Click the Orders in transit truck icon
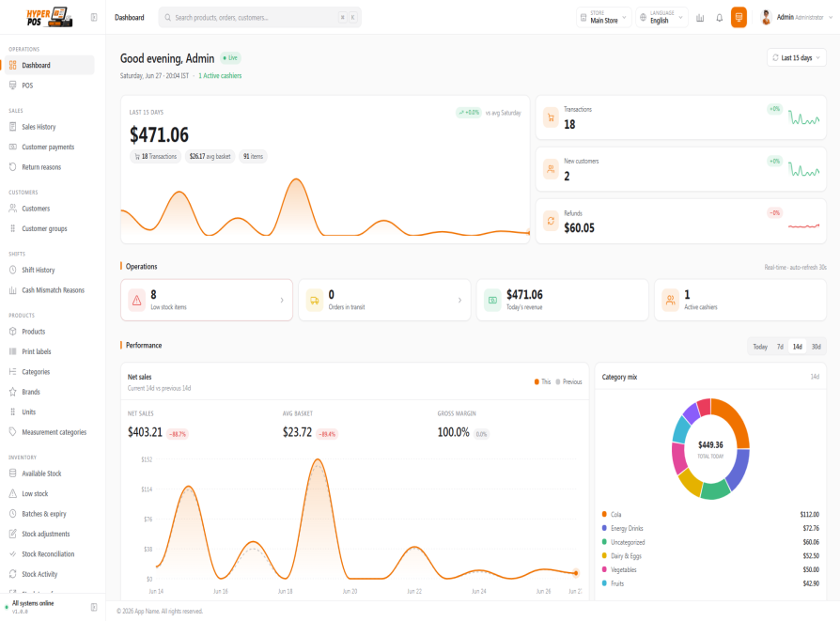The height and width of the screenshot is (621, 840). (x=315, y=300)
